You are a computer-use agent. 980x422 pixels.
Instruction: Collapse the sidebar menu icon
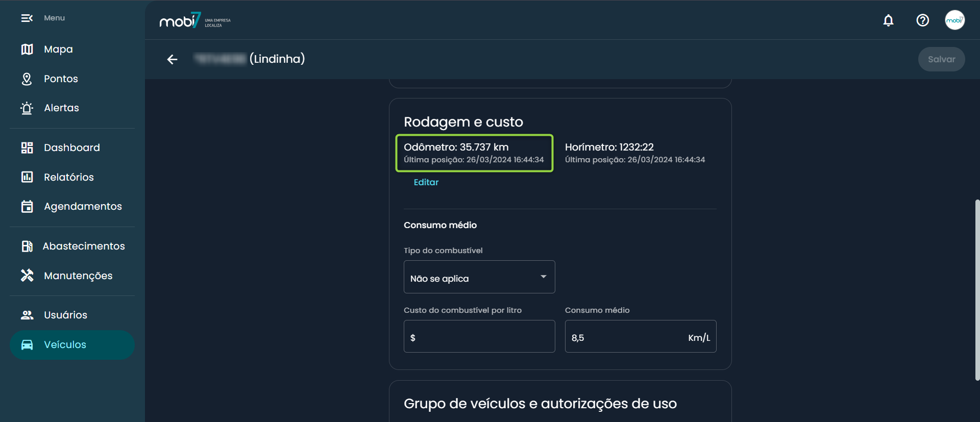[x=27, y=18]
